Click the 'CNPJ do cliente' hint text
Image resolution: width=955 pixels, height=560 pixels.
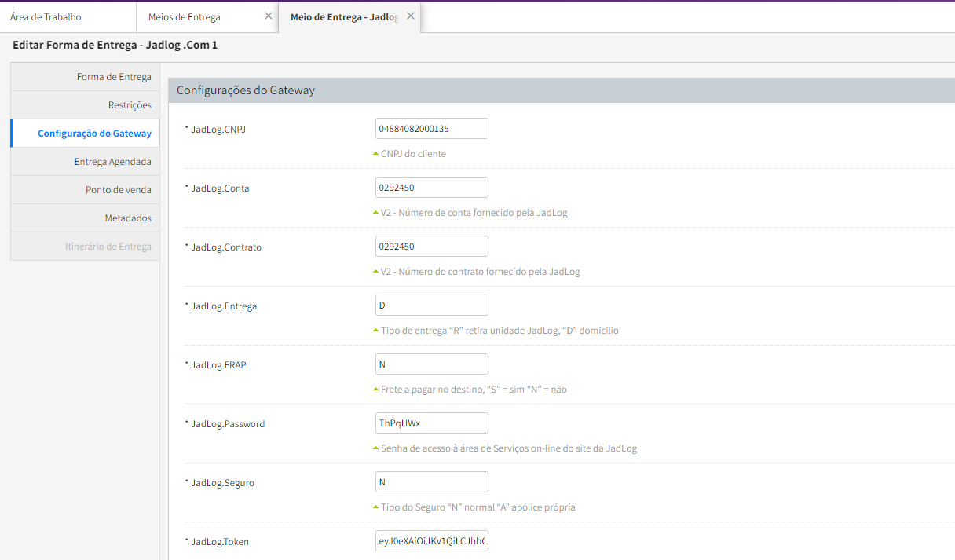click(x=413, y=154)
